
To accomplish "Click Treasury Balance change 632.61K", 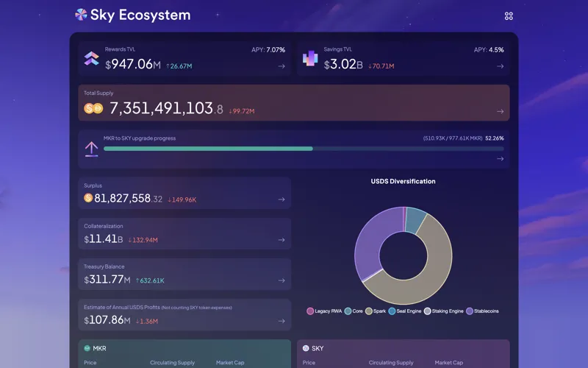I will pos(150,280).
